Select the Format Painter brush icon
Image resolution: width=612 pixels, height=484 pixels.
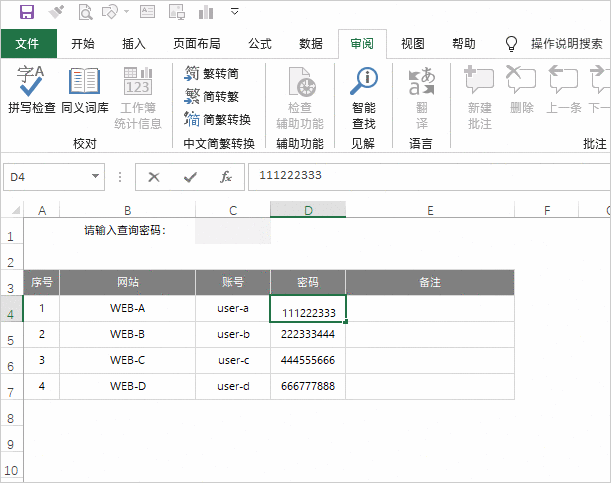click(x=56, y=12)
